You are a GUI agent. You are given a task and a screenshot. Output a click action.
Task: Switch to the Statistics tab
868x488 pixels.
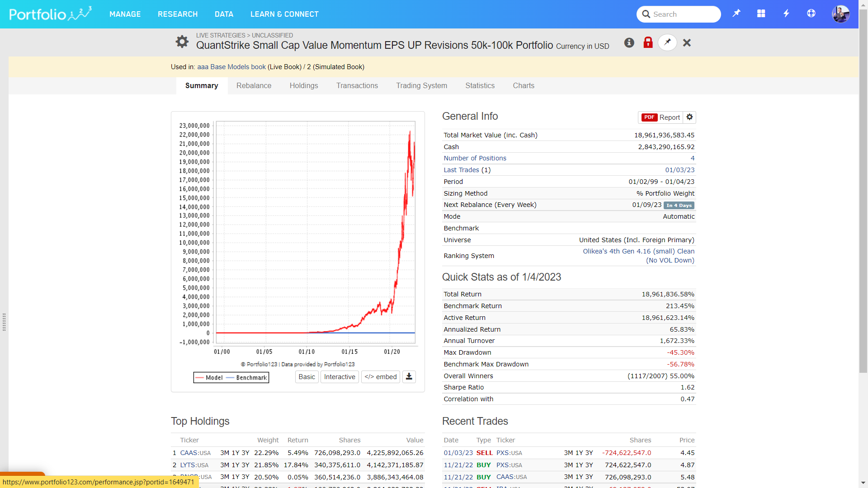coord(480,85)
